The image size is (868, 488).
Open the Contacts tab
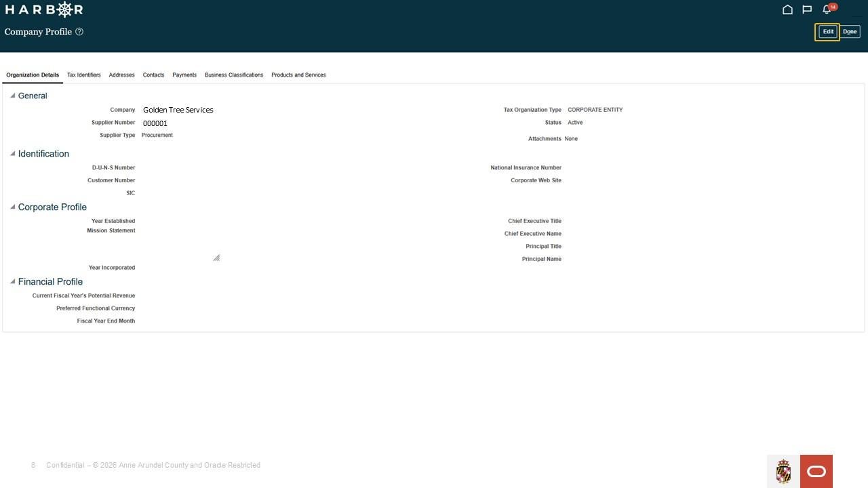pos(153,75)
